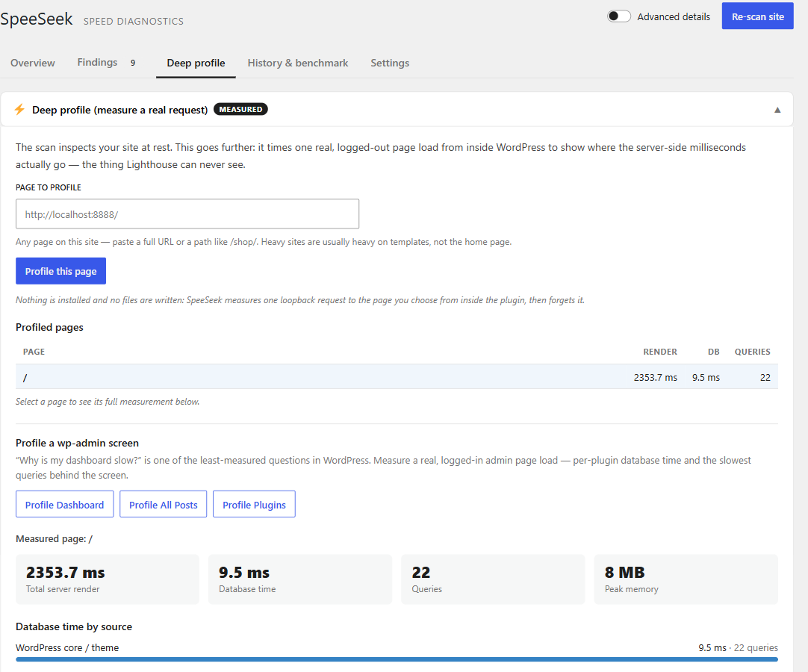This screenshot has width=808, height=672.
Task: Click the WordPress core / theme database bar
Action: tap(397, 659)
